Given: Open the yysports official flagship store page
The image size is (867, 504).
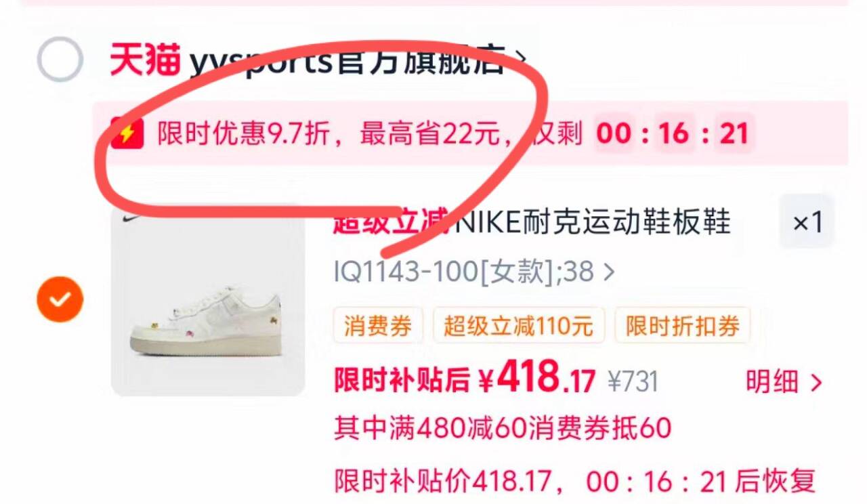Looking at the screenshot, I should click(347, 61).
